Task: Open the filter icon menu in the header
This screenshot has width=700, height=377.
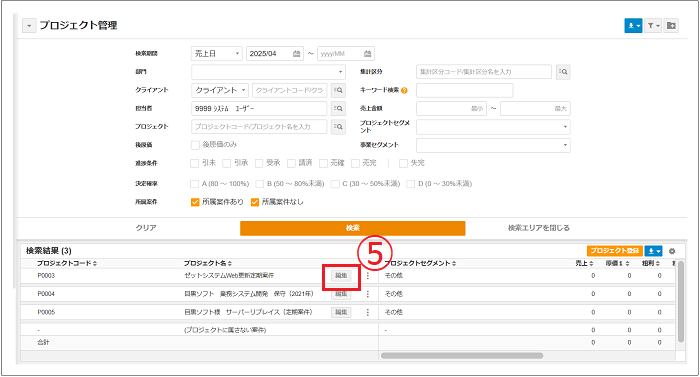Action: (x=653, y=26)
